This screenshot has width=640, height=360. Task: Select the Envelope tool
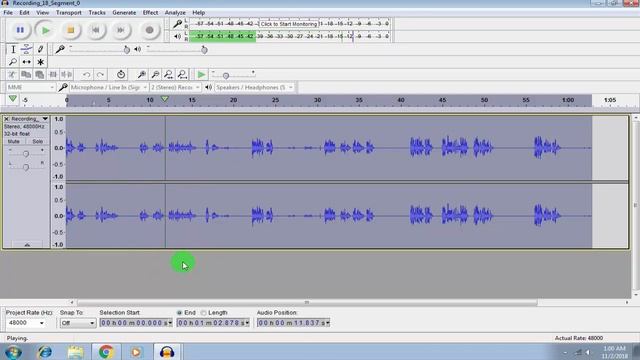point(26,49)
